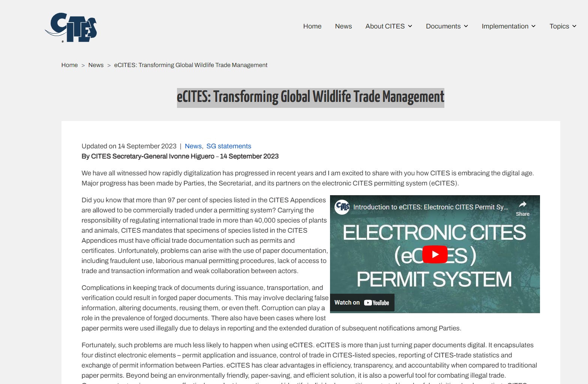Go to Home in the breadcrumb

[x=70, y=65]
